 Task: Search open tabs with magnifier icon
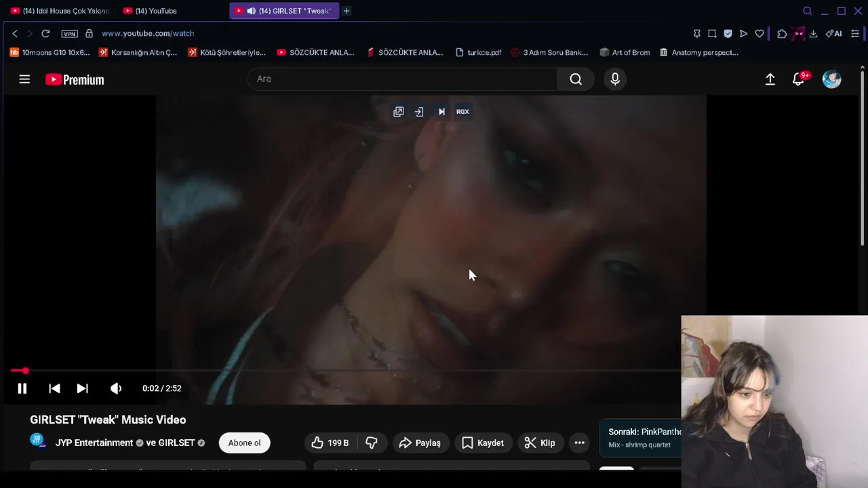[807, 11]
